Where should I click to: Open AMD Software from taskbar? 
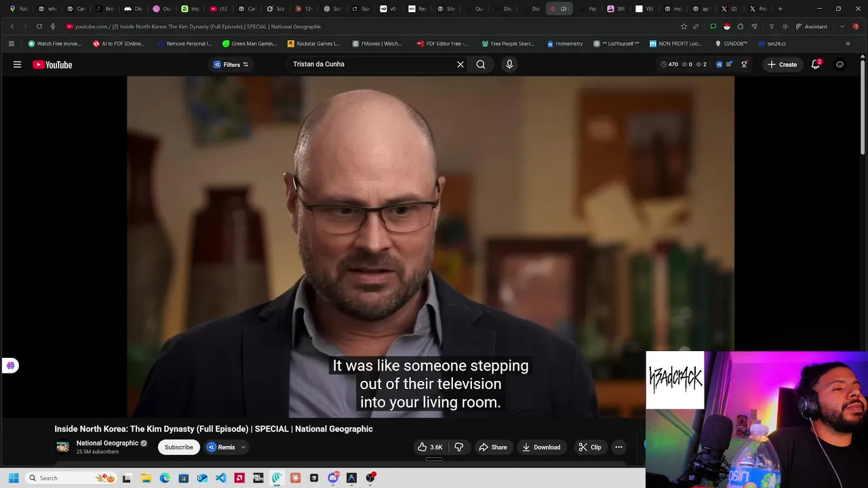coord(239,478)
